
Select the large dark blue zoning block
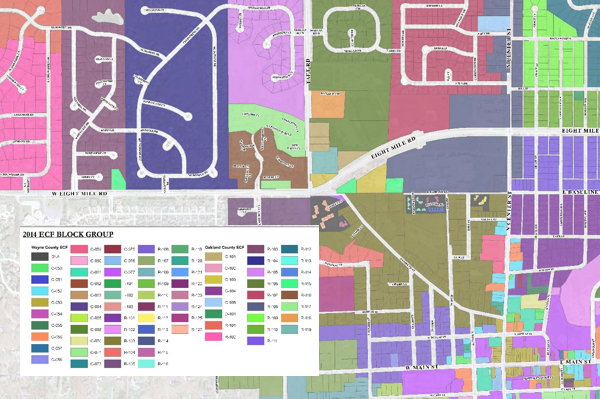pos(175,96)
